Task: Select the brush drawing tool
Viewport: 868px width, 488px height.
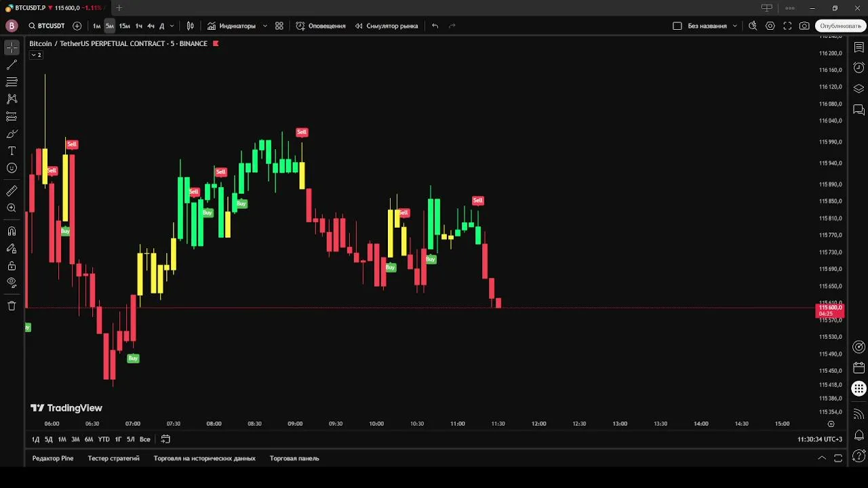Action: pos(12,134)
